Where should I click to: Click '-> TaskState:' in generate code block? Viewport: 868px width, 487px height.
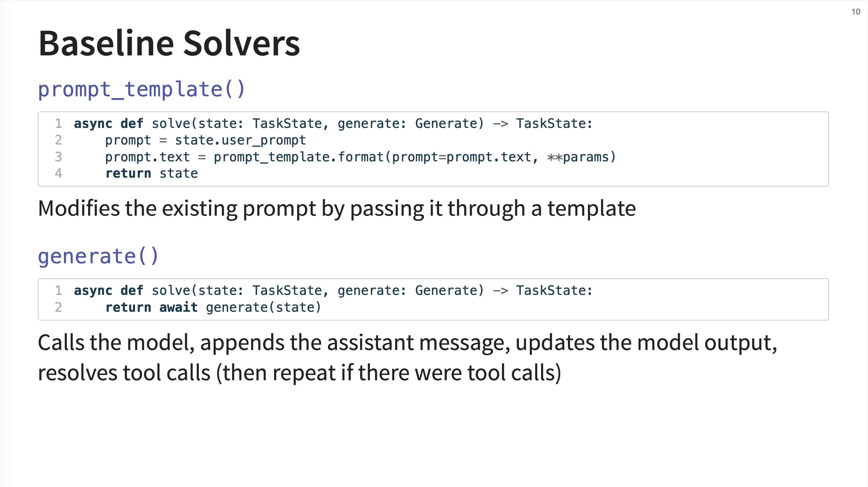tap(542, 290)
